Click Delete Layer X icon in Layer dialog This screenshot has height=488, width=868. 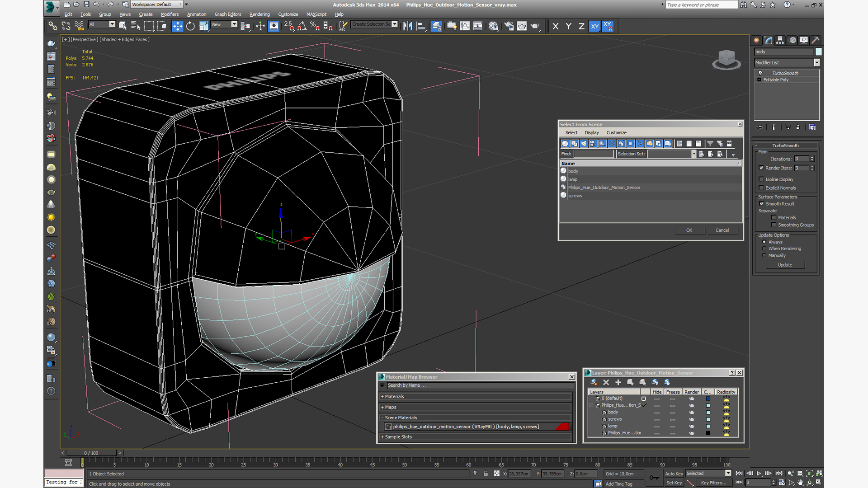coord(606,382)
